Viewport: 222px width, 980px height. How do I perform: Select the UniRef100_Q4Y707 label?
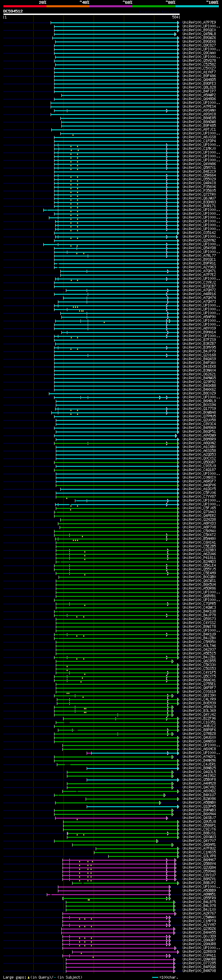click(199, 841)
